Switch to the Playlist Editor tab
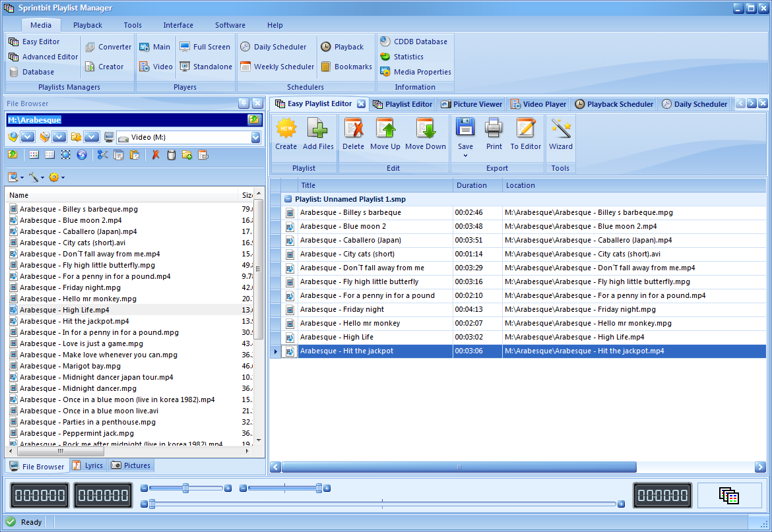The image size is (772, 532). point(402,103)
